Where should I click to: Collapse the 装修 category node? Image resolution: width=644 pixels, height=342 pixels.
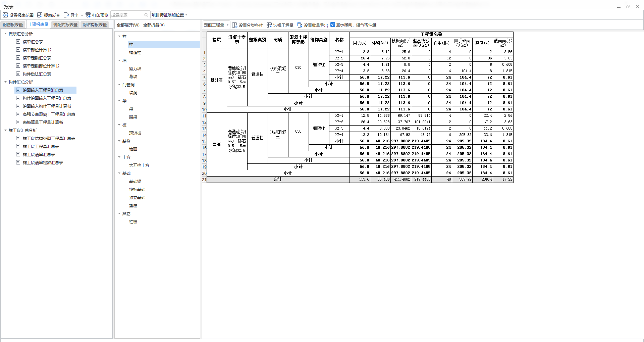pos(119,141)
